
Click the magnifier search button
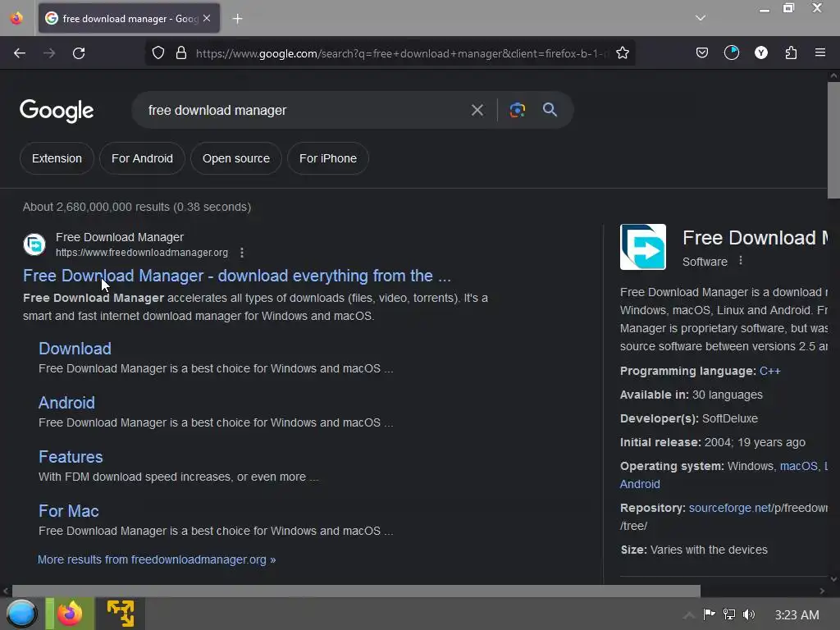(x=550, y=110)
